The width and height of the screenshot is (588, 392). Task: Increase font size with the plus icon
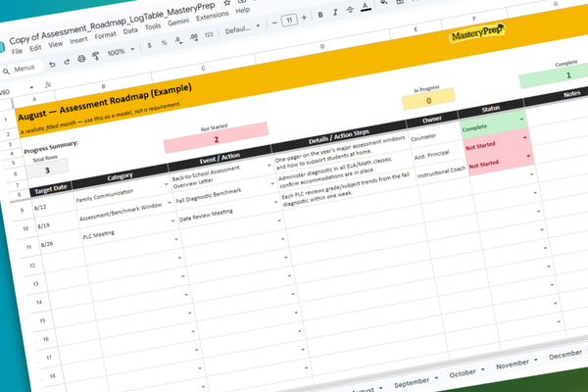[x=304, y=18]
